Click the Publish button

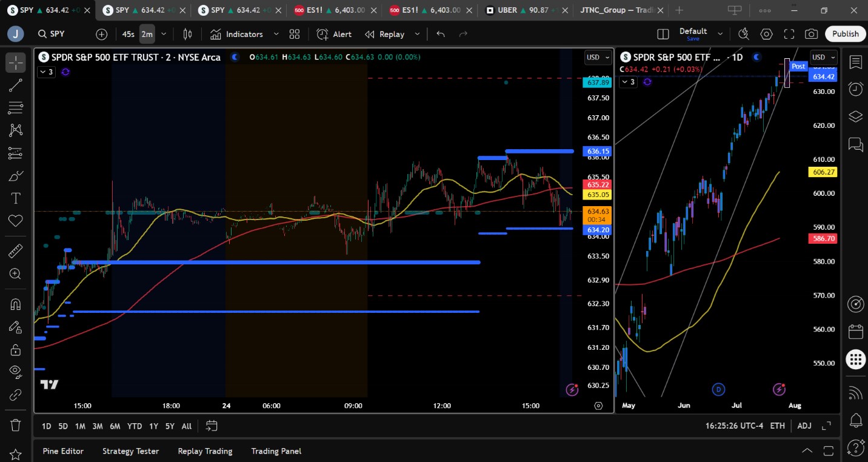(x=845, y=34)
